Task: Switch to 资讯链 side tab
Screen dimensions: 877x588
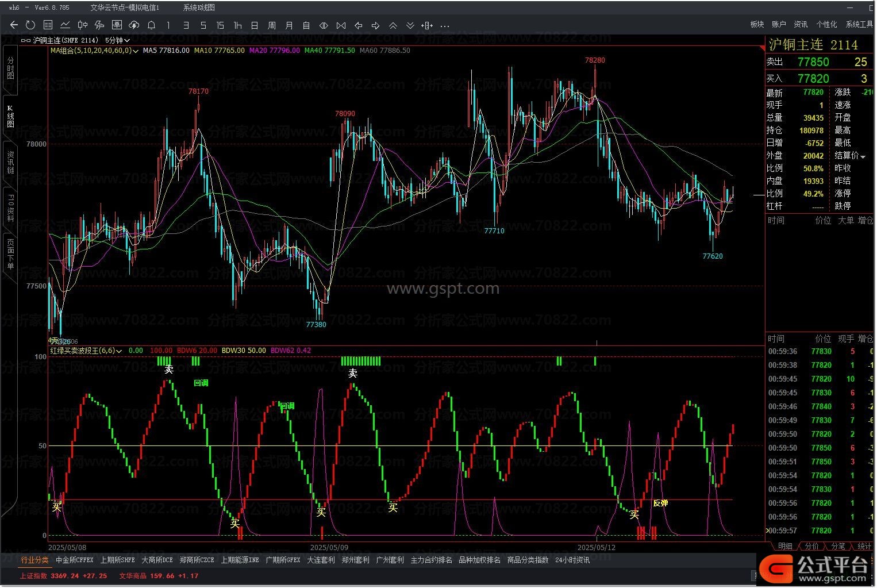Action: click(x=10, y=163)
